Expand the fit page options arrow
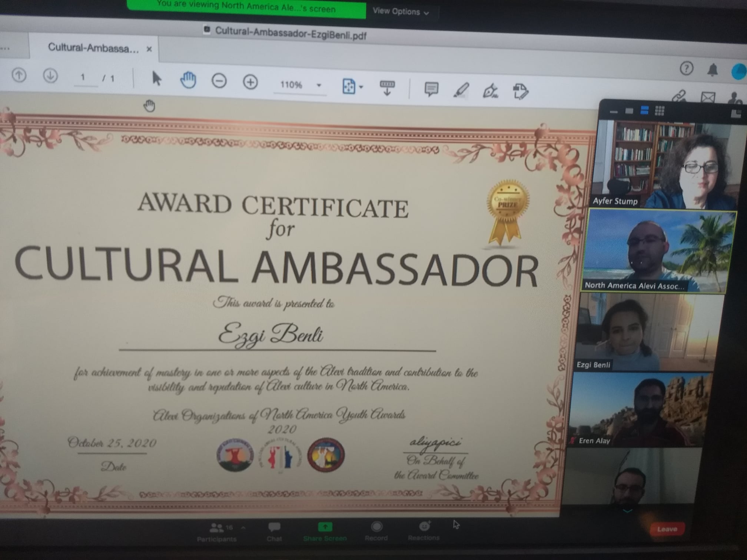747x560 pixels. click(361, 87)
